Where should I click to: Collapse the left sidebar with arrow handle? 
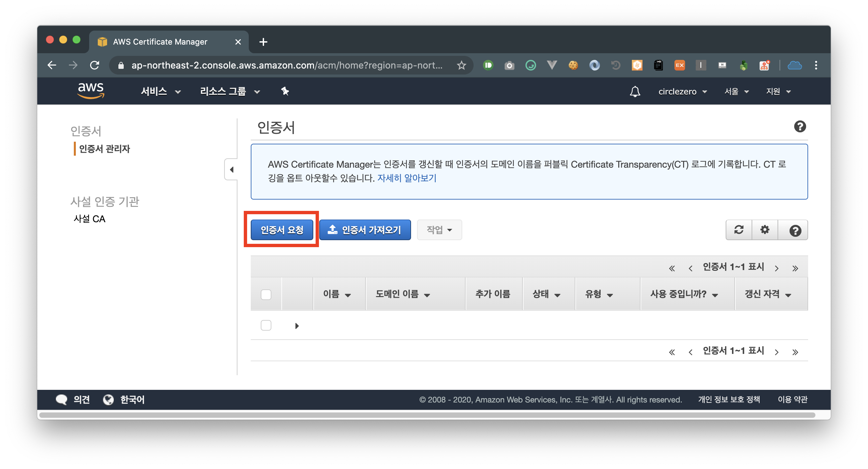(231, 170)
